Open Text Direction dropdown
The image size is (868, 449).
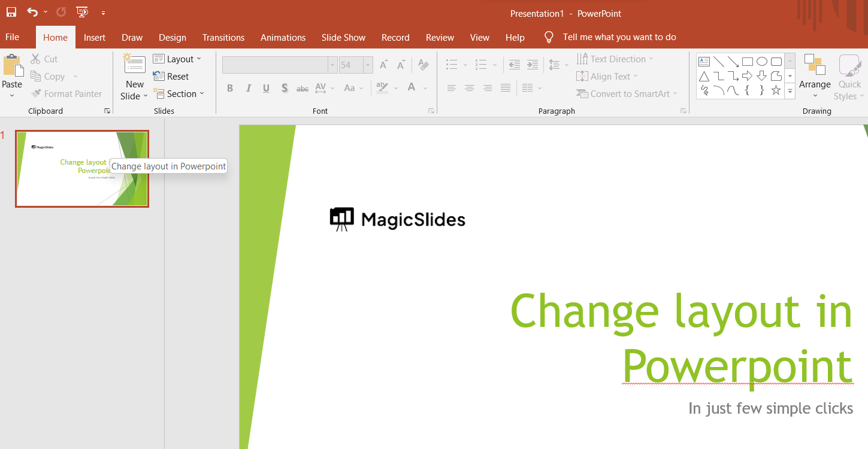pyautogui.click(x=615, y=59)
